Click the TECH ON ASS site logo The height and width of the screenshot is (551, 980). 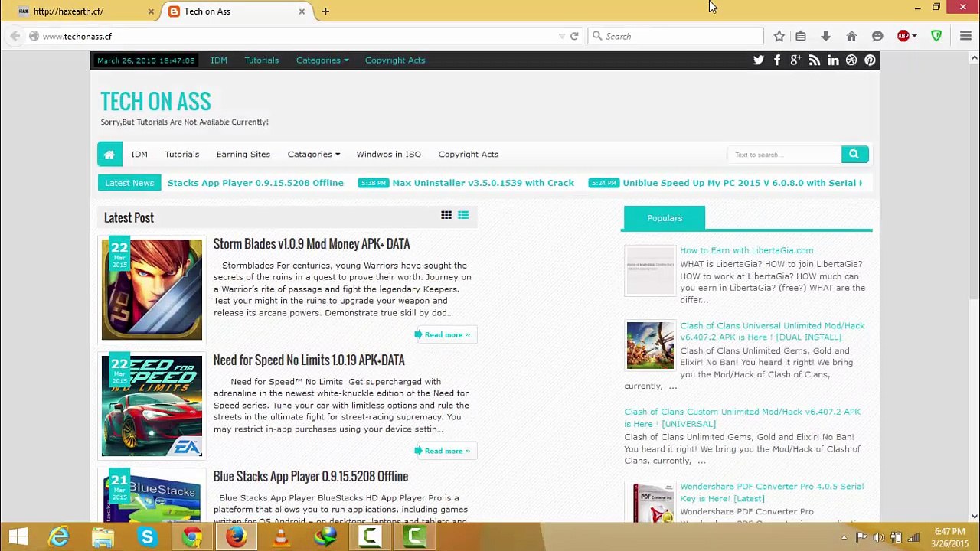click(155, 101)
